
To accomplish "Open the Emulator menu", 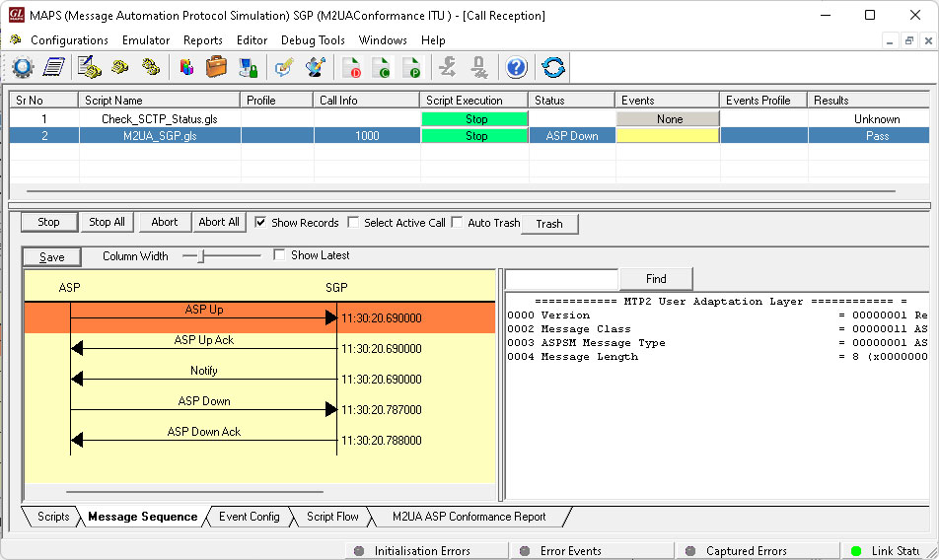I will click(146, 40).
